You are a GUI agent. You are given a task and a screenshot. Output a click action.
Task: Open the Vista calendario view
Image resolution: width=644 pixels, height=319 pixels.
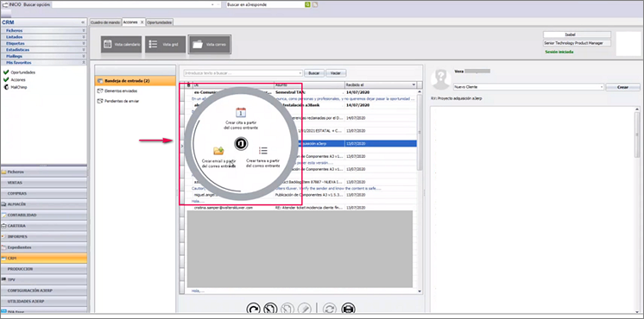121,44
